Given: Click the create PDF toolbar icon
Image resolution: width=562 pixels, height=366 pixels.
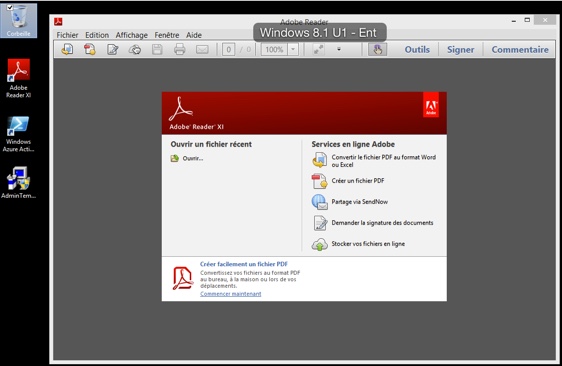Looking at the screenshot, I should tap(90, 49).
